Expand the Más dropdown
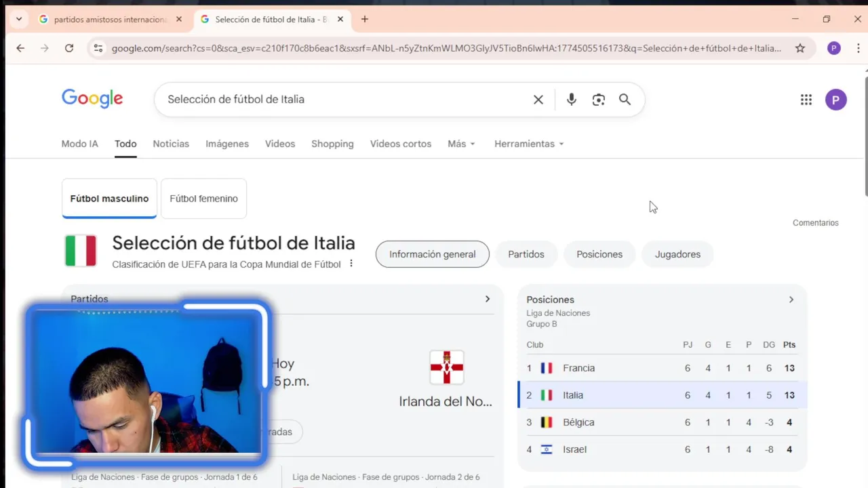Viewport: 868px width, 488px height. (x=461, y=144)
